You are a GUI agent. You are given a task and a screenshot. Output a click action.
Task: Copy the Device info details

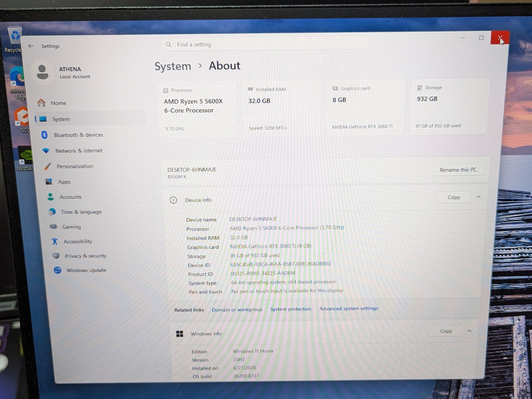click(x=454, y=197)
